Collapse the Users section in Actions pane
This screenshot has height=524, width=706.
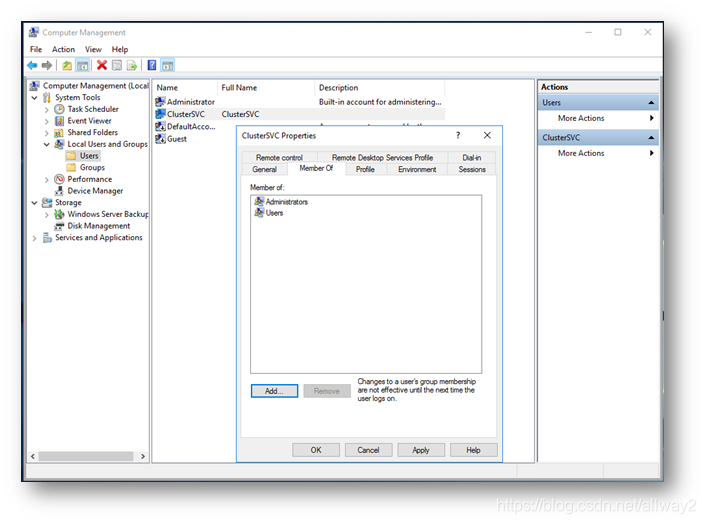pos(651,103)
